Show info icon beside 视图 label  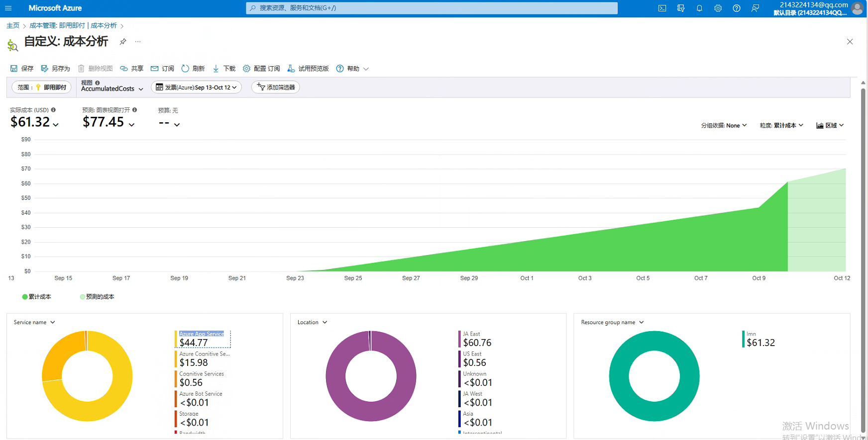98,83
